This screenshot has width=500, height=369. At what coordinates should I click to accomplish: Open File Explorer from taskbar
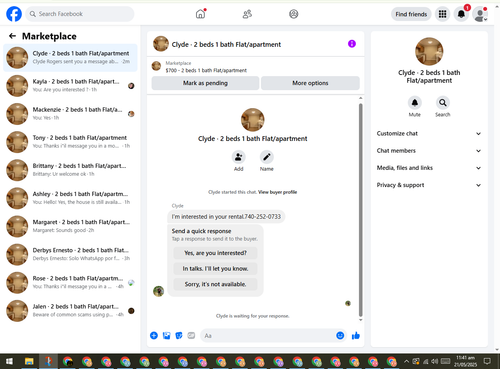29,361
